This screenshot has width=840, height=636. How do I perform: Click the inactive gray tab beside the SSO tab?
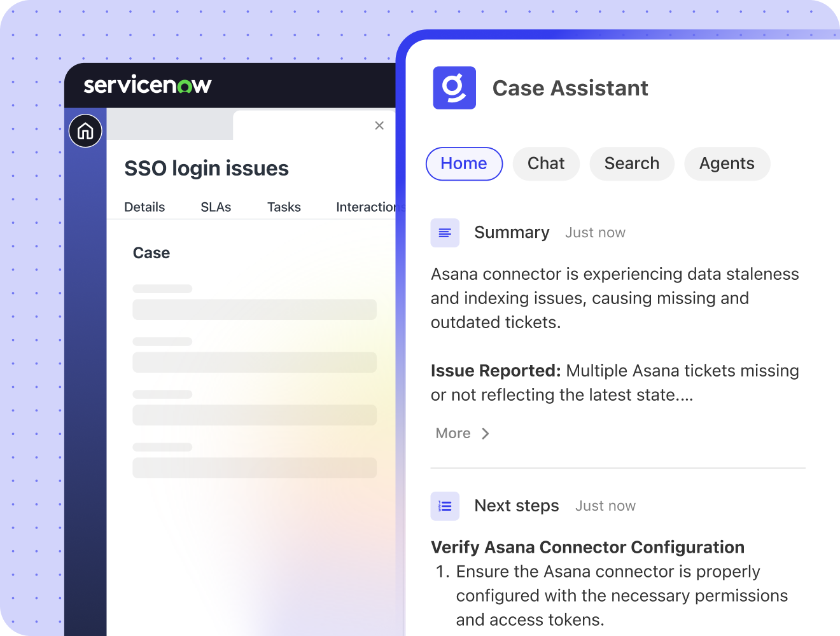[170, 125]
